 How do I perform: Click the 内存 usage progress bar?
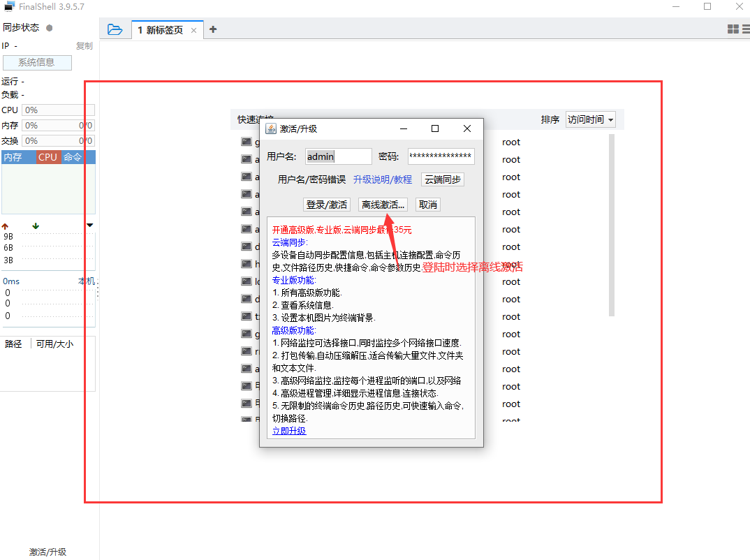tap(58, 125)
